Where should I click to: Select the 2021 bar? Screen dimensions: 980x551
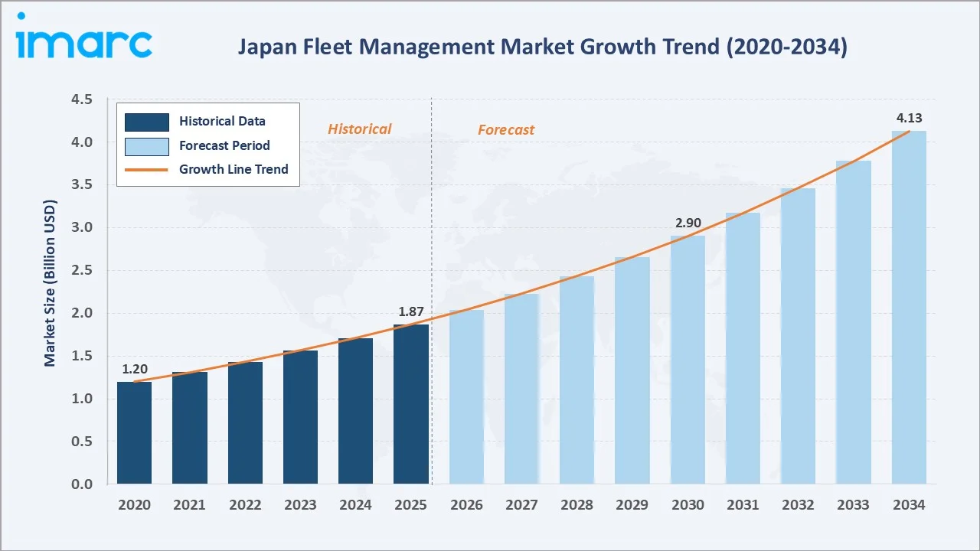pyautogui.click(x=189, y=428)
